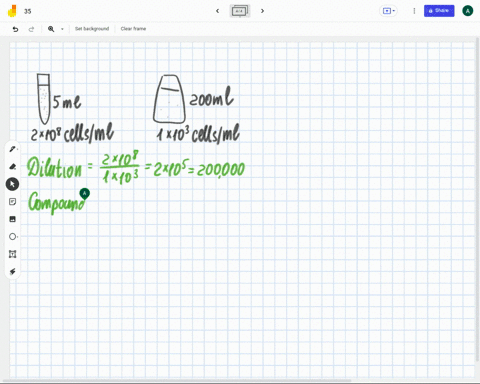Open the present/meeting dropdown
The height and width of the screenshot is (384, 480).
pyautogui.click(x=389, y=11)
